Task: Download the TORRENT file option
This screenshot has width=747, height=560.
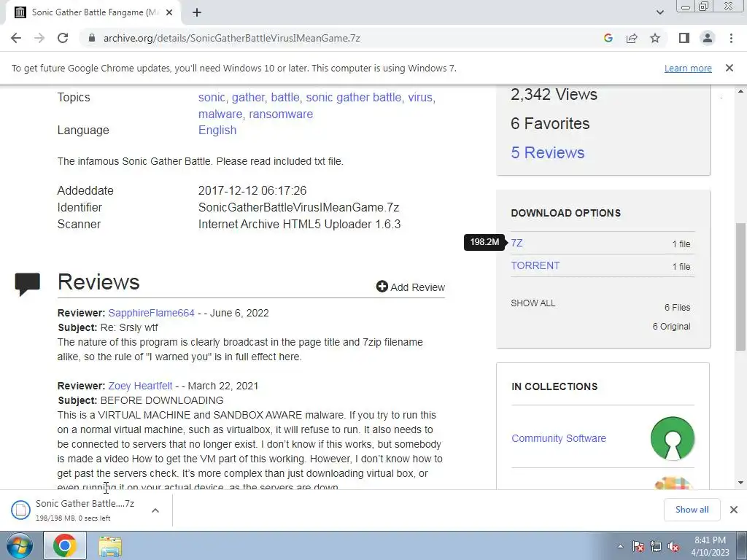Action: [x=535, y=265]
